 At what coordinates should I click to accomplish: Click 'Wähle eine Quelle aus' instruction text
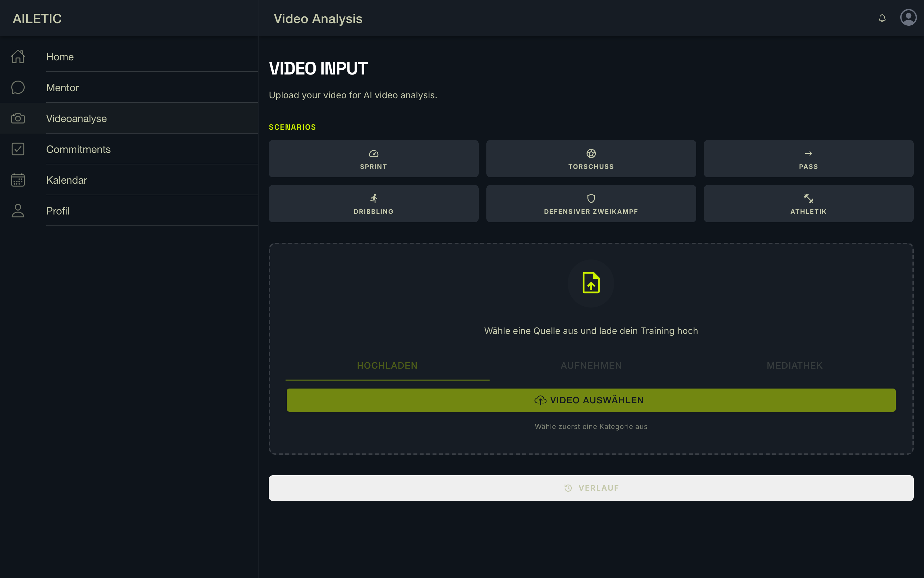pyautogui.click(x=591, y=331)
